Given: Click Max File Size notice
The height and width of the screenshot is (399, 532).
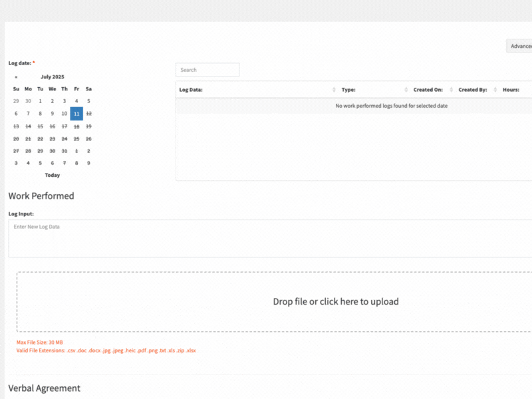Looking at the screenshot, I should click(x=40, y=342).
